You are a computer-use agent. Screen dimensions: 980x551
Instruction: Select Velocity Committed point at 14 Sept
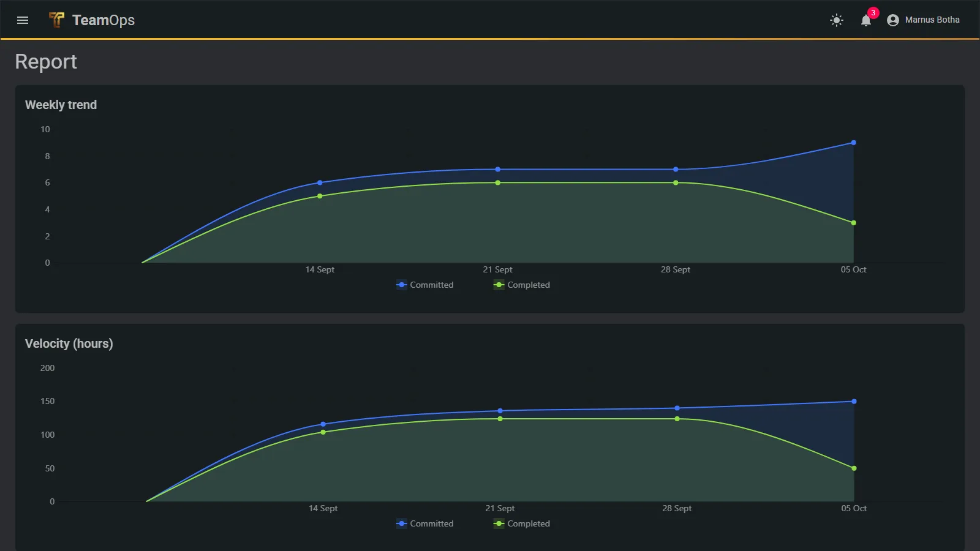(x=323, y=424)
